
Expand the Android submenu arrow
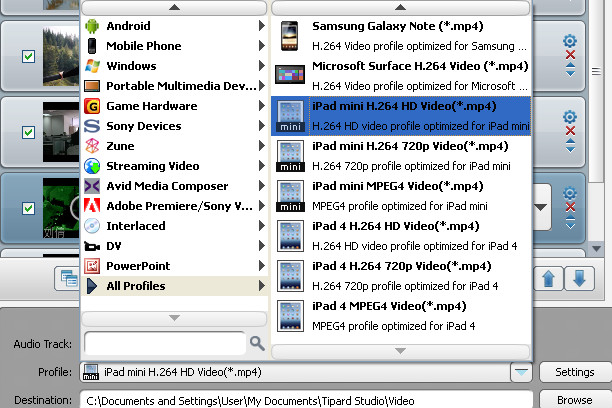coord(262,26)
